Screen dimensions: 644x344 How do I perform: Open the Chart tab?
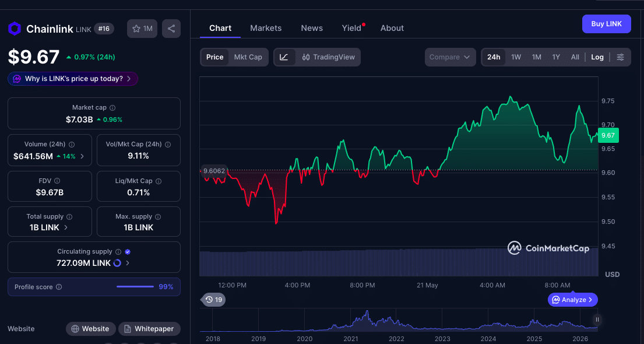click(220, 28)
